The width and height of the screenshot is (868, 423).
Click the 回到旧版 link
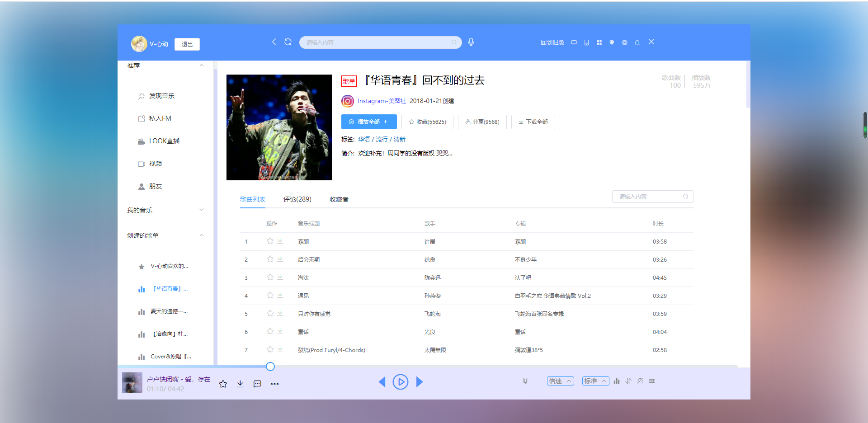[x=552, y=42]
